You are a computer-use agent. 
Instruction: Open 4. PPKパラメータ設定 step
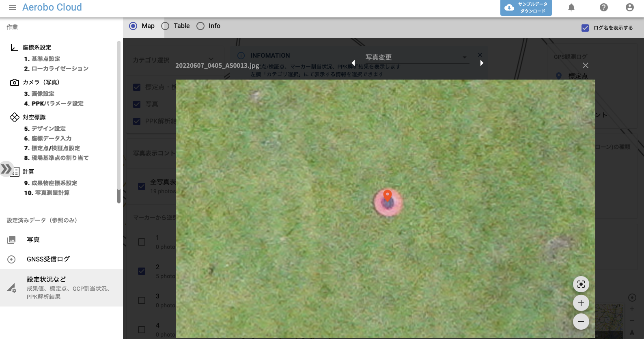54,104
